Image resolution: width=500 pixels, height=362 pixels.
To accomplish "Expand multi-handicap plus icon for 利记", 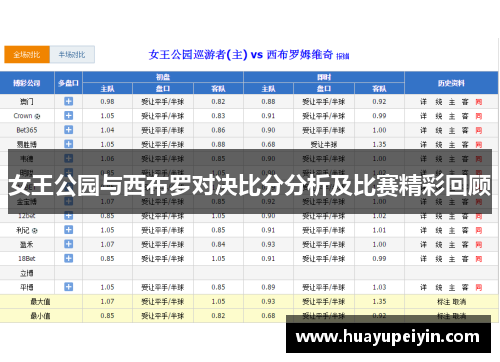I will 69,230.
